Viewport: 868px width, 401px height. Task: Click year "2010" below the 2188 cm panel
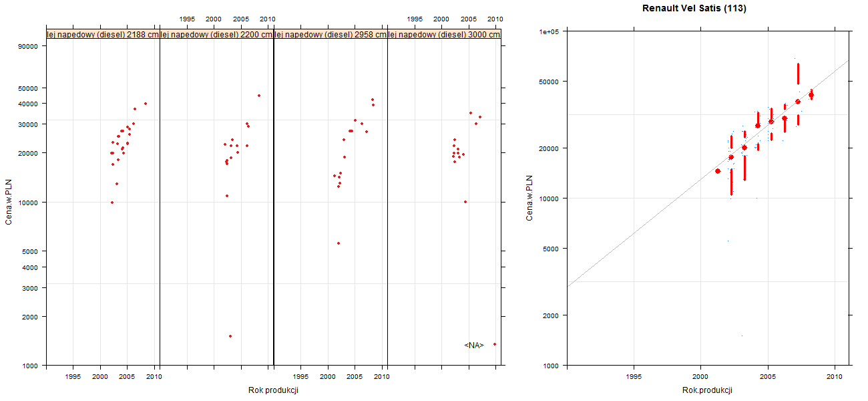point(154,377)
